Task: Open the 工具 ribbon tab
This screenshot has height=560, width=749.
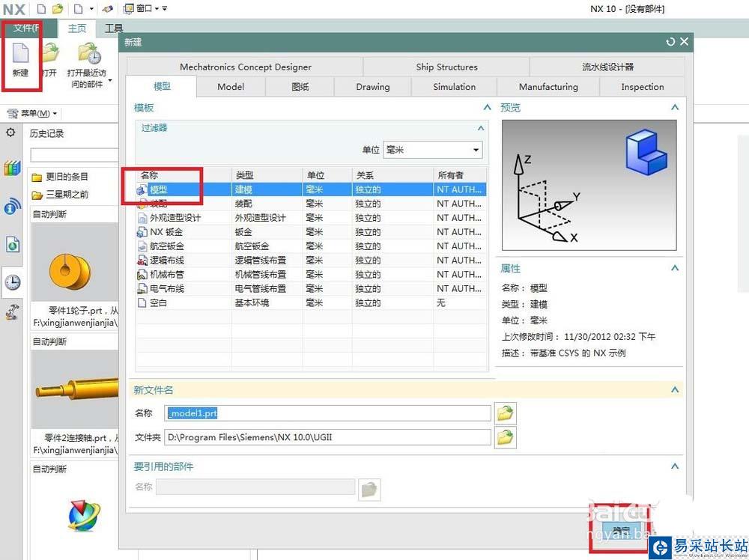Action: (x=113, y=28)
